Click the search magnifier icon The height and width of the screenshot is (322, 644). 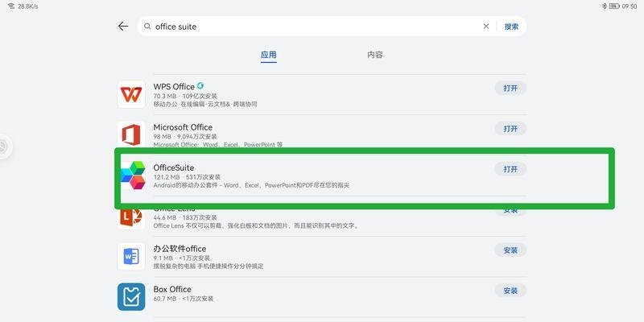point(147,27)
